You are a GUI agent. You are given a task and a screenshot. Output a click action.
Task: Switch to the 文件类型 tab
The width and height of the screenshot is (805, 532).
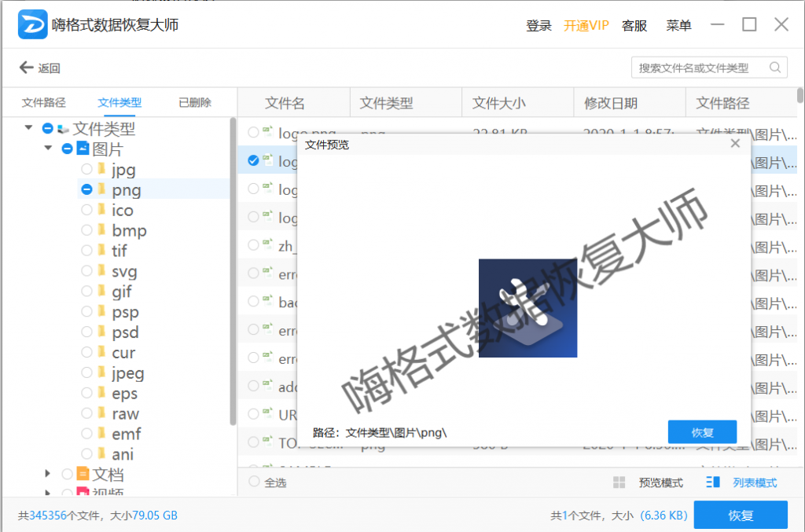click(119, 103)
